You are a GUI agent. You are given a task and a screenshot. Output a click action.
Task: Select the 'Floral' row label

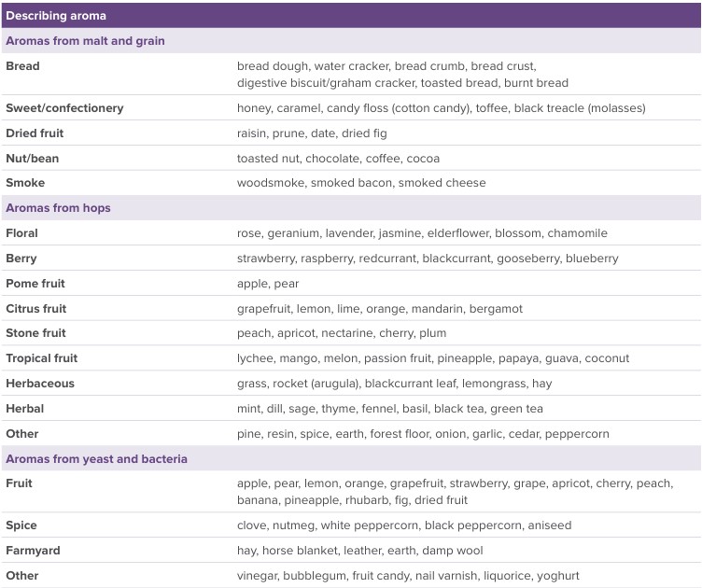pos(23,233)
